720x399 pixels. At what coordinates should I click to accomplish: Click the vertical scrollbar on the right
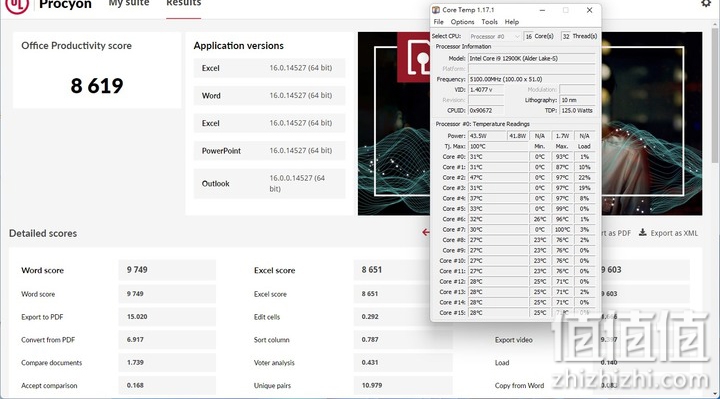715,92
